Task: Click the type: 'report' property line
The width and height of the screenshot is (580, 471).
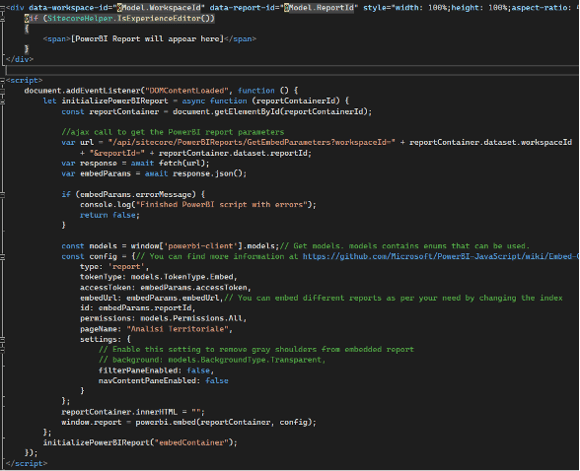Action: click(114, 267)
